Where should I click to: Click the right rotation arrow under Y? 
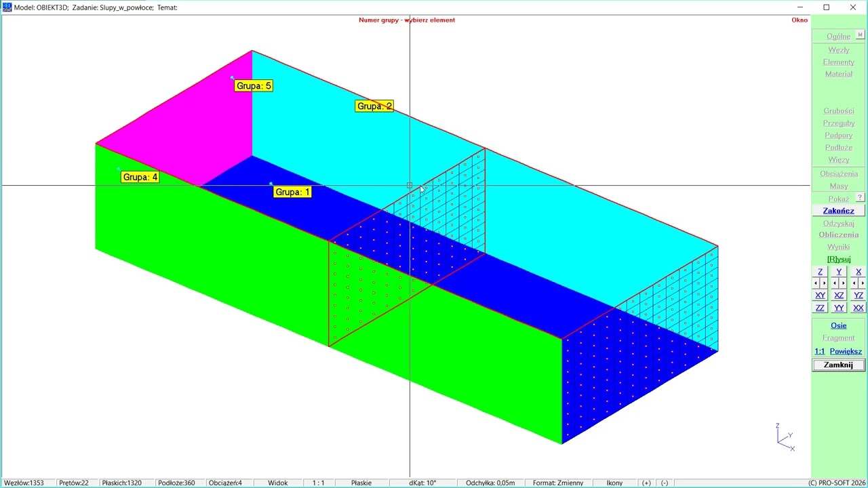coord(844,283)
